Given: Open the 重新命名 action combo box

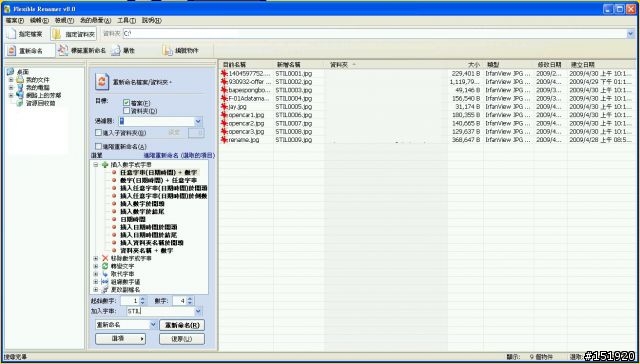Looking at the screenshot, I should point(126,325).
